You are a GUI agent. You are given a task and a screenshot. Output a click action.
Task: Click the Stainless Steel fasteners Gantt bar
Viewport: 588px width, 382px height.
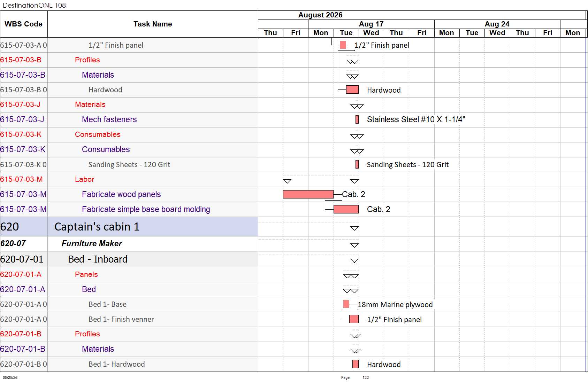(357, 119)
